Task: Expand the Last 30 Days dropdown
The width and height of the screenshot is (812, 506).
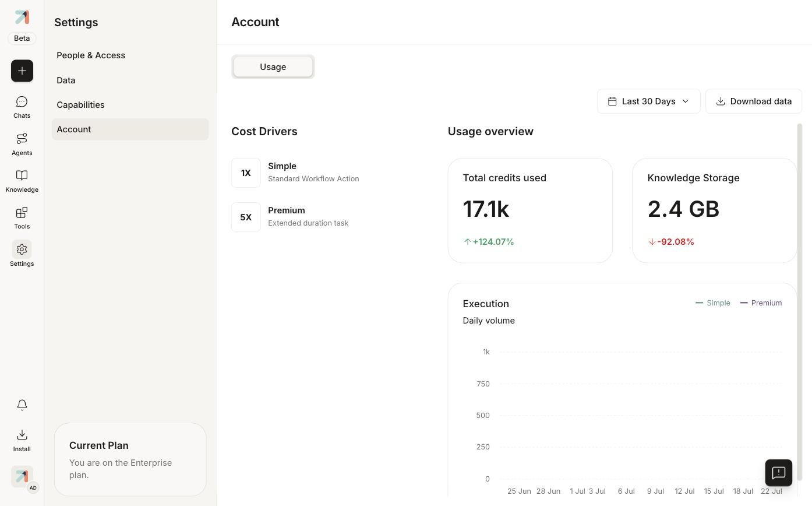Action: (x=648, y=101)
